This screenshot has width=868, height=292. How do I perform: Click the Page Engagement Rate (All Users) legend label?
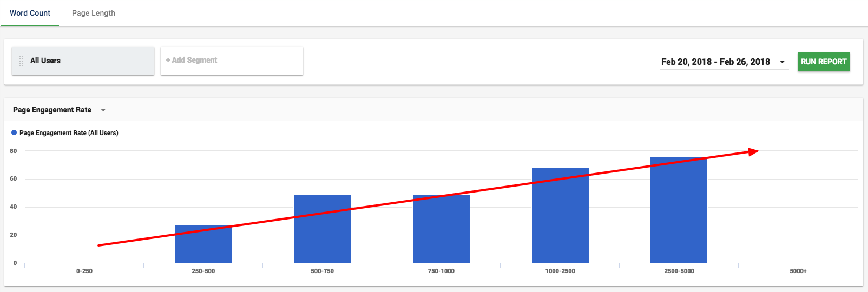pos(69,132)
